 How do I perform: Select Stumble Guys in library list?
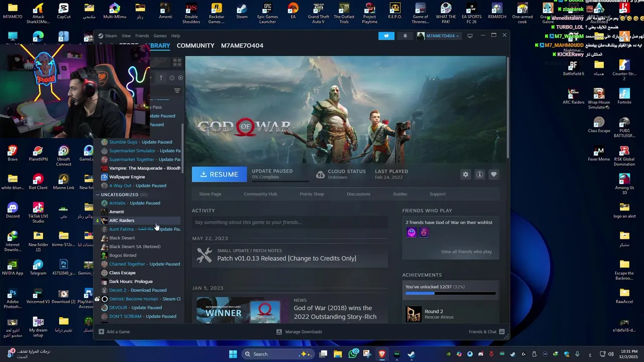coord(140,142)
